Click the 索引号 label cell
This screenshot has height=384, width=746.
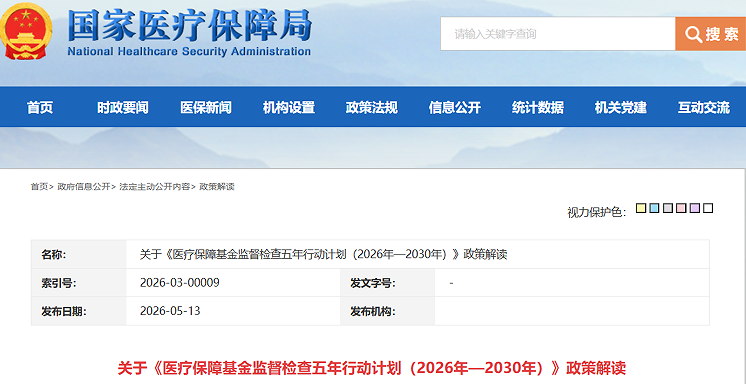pos(79,283)
